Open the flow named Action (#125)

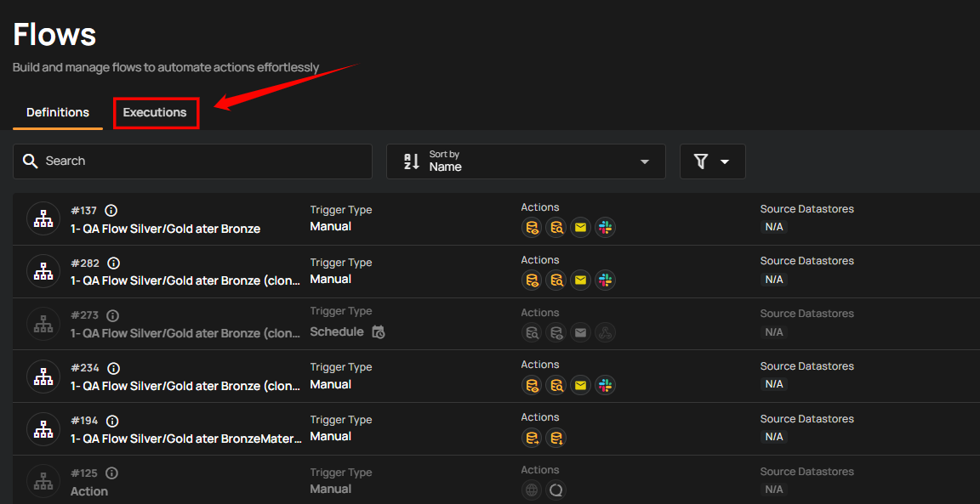point(89,491)
